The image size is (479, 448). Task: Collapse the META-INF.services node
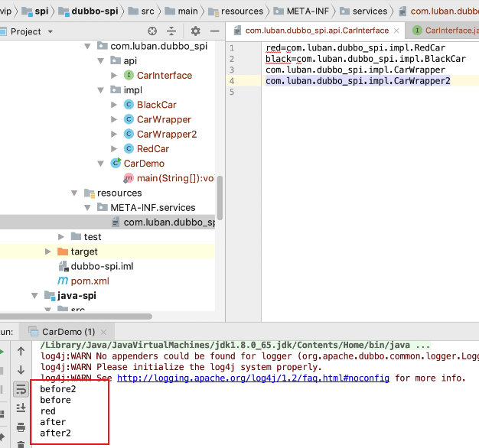87,208
